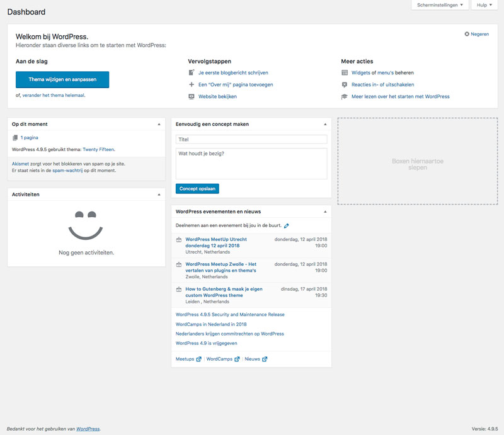Image resolution: width=504 pixels, height=435 pixels.
Task: Click the pencil edit location icon in events box
Action: (x=287, y=225)
